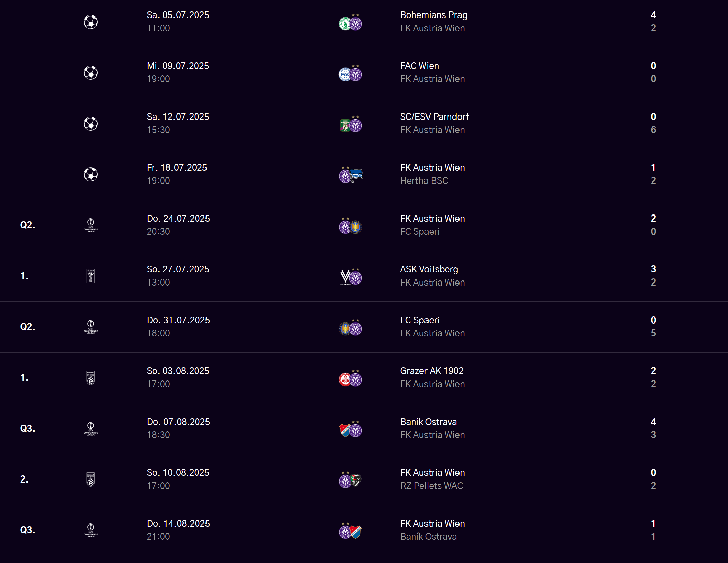Click the 0:6 score of Parndorf match
The height and width of the screenshot is (563, 728).
653,123
